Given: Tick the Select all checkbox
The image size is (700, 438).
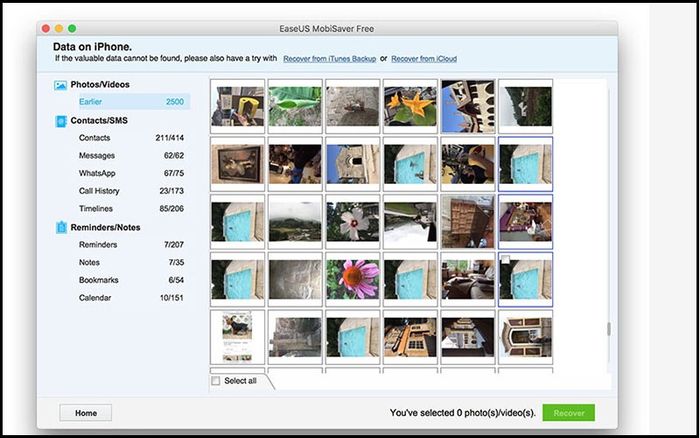Looking at the screenshot, I should click(216, 381).
